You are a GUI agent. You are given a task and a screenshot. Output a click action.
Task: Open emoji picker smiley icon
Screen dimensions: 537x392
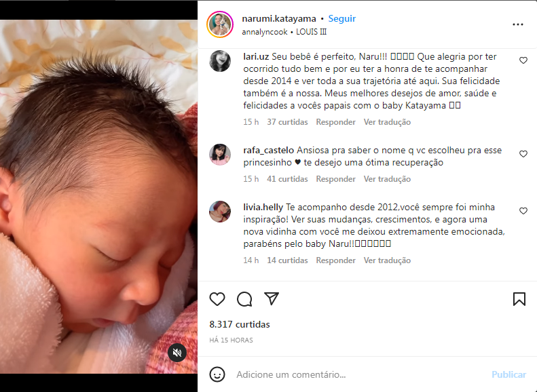click(x=217, y=374)
